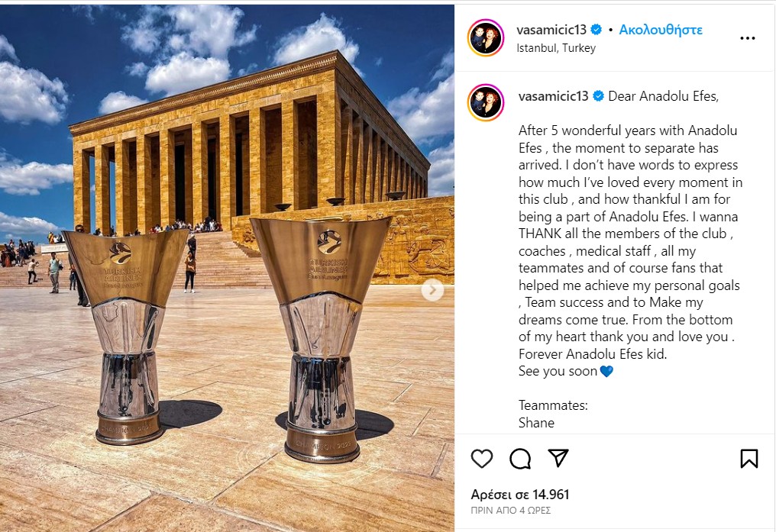Click the caption text starting Dear Anadolu Efes

coord(663,96)
